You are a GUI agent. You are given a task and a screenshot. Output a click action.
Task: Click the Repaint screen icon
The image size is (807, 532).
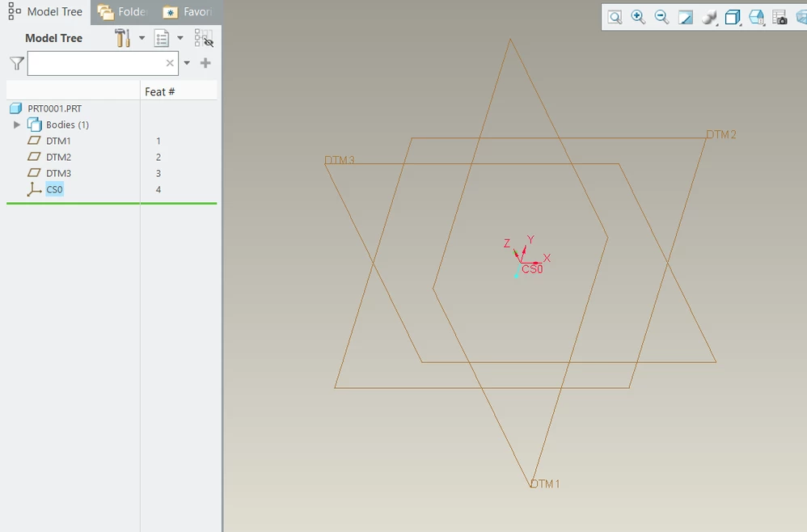point(686,18)
